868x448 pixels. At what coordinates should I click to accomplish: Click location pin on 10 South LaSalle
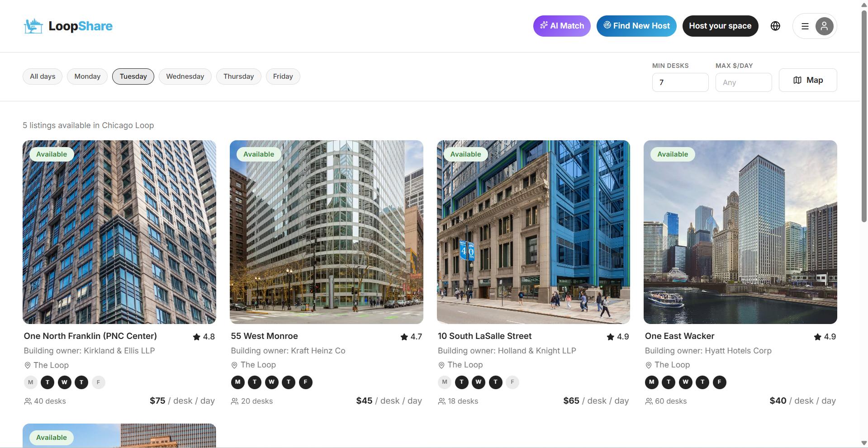point(441,365)
